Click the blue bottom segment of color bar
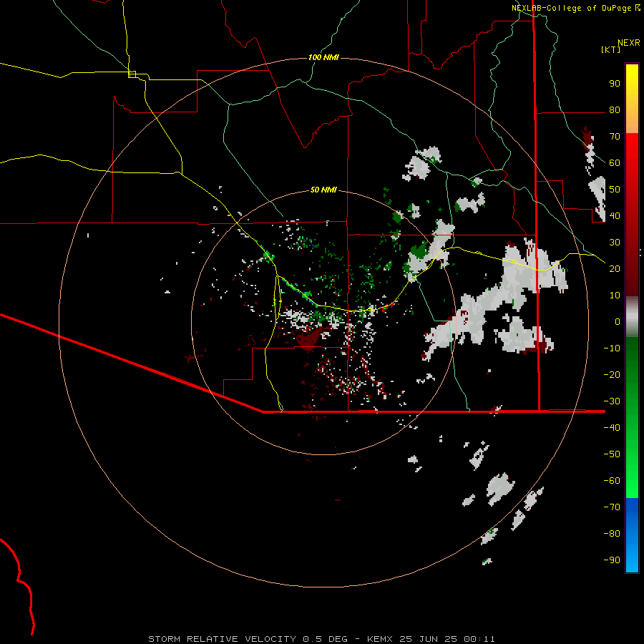 pos(632,535)
